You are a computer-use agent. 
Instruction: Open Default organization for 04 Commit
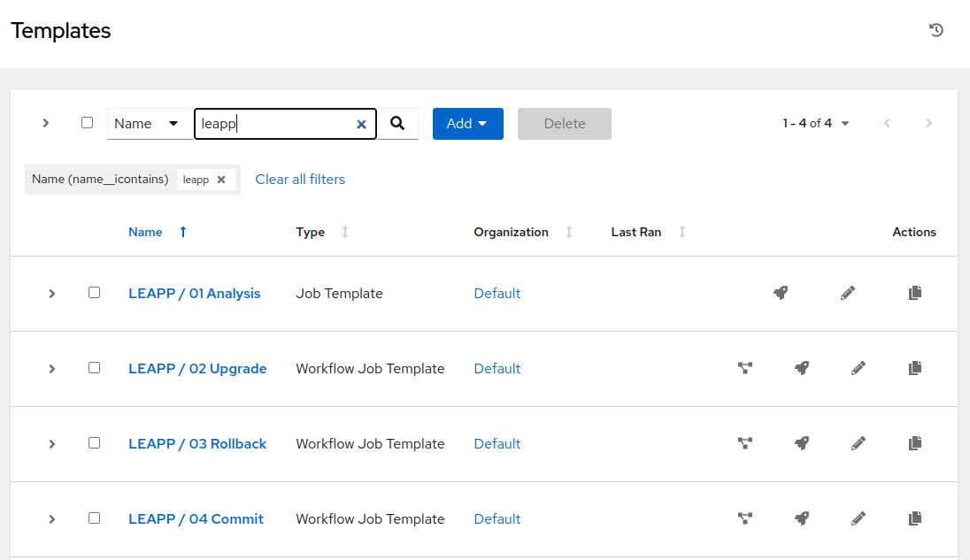tap(497, 519)
